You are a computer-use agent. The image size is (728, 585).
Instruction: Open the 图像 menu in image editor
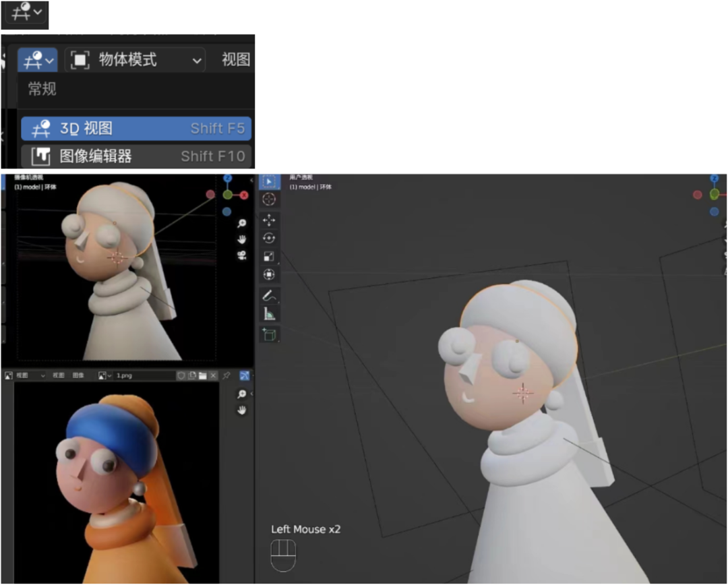(x=78, y=375)
